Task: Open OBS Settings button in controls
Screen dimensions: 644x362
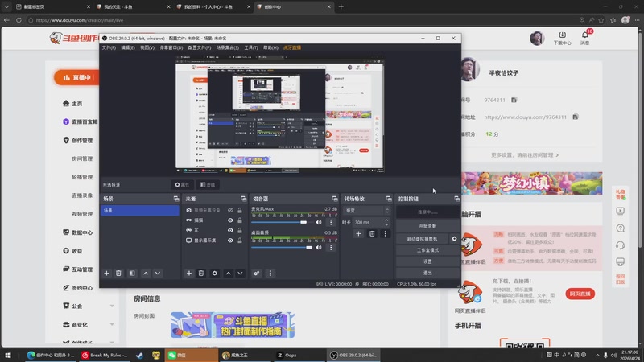Action: click(x=427, y=261)
